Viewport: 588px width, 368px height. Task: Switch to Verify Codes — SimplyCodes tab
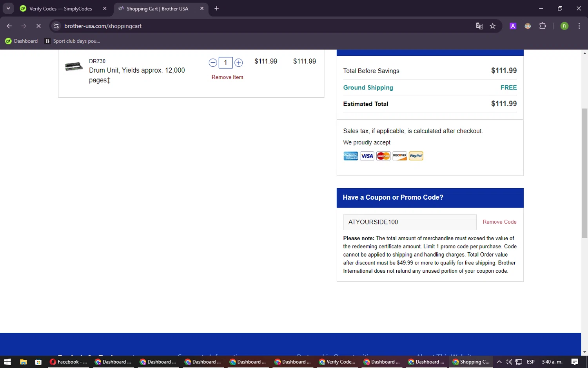(61, 9)
